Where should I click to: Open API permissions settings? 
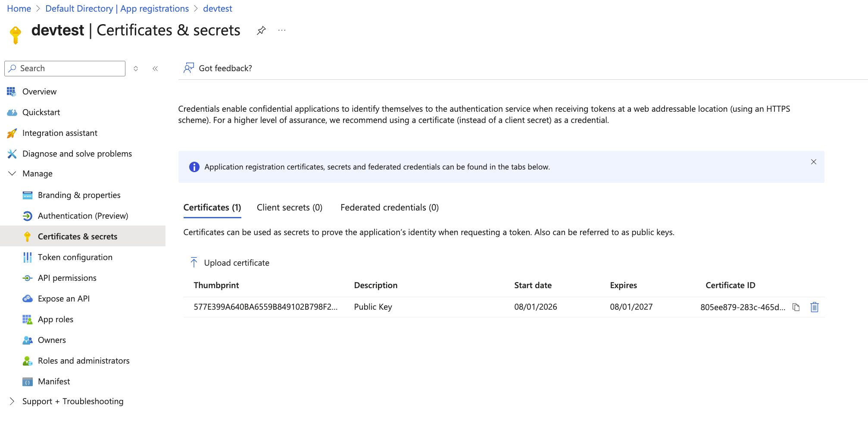[x=67, y=278]
